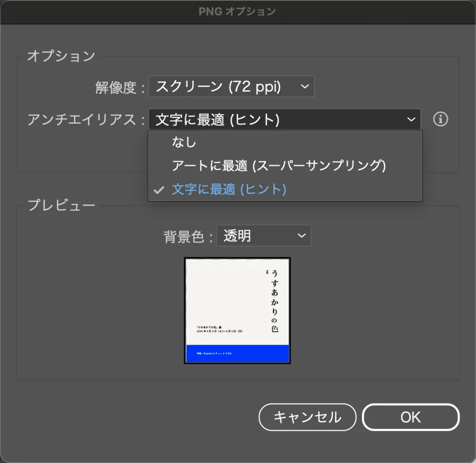Image resolution: width=476 pixels, height=463 pixels.
Task: Click the キャンセル button
Action: coord(307,417)
